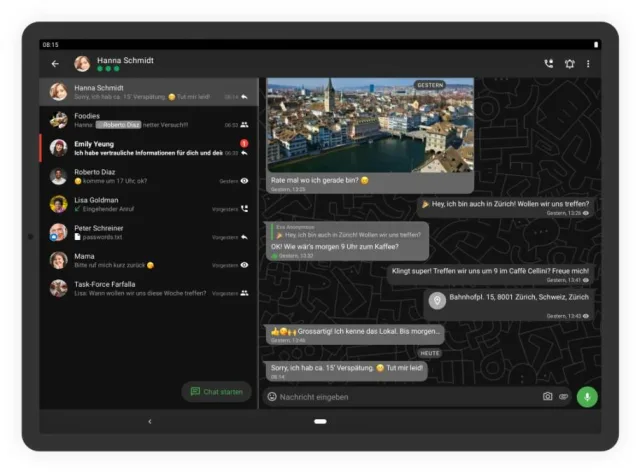Record a voice message with green mic
Screen dimensions: 640x473
pyautogui.click(x=587, y=397)
